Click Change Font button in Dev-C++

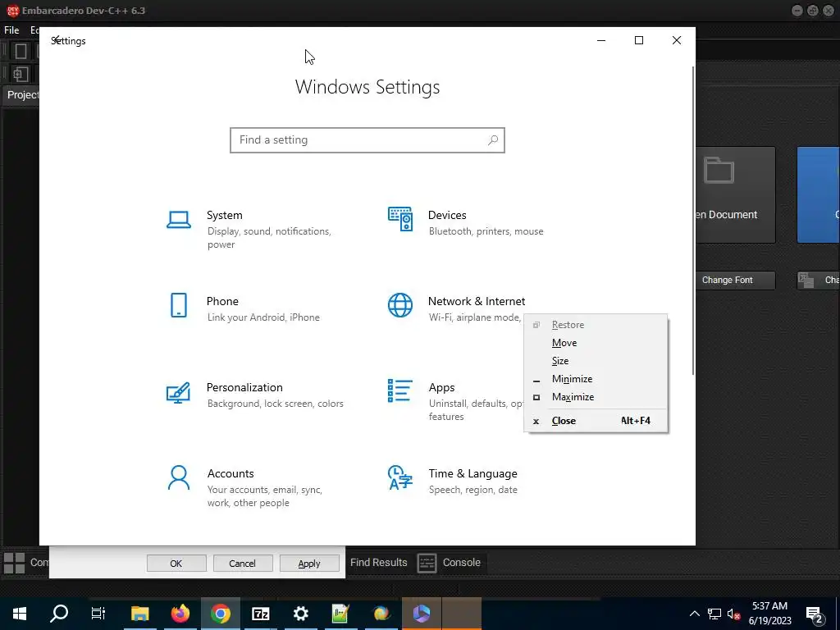(735, 281)
